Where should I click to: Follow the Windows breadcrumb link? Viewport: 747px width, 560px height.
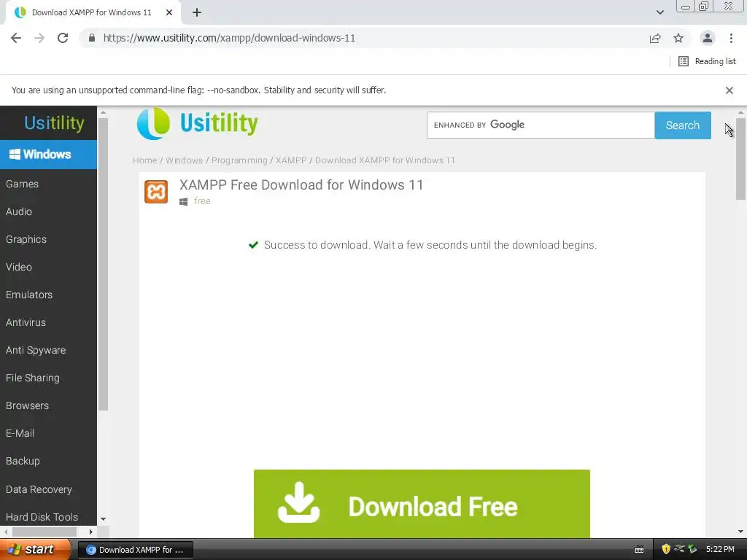coord(184,160)
